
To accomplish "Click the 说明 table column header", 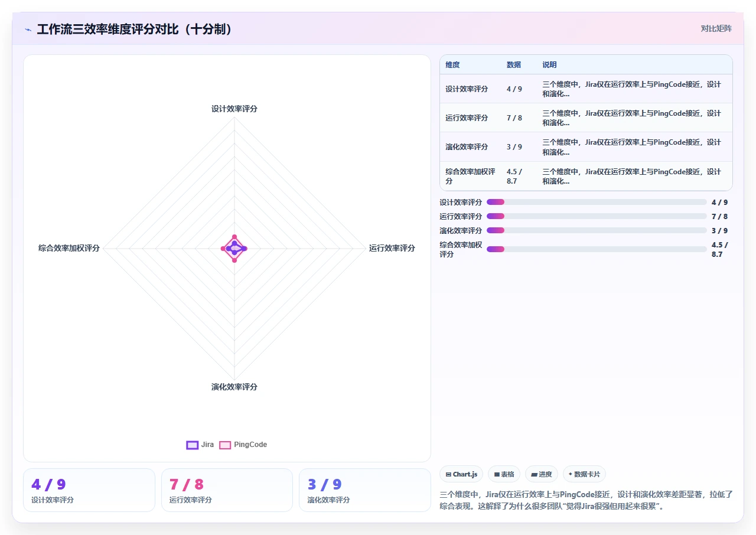I will [550, 65].
